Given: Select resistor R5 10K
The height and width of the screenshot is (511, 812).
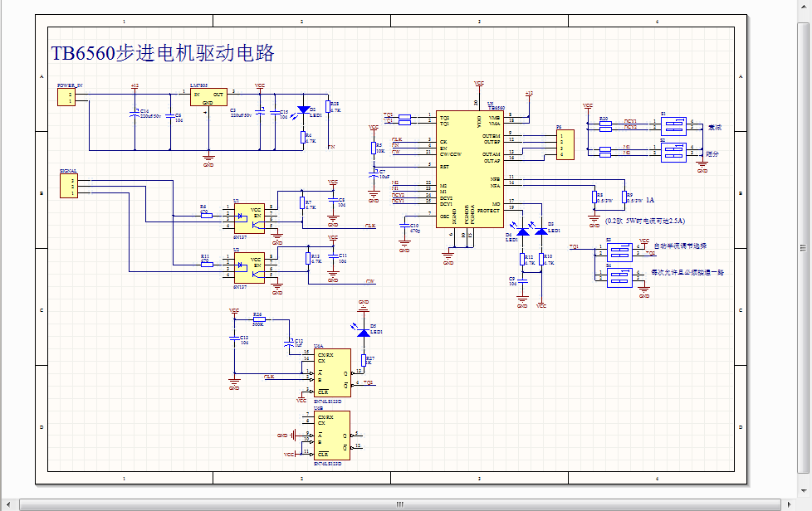Looking at the screenshot, I should point(374,148).
